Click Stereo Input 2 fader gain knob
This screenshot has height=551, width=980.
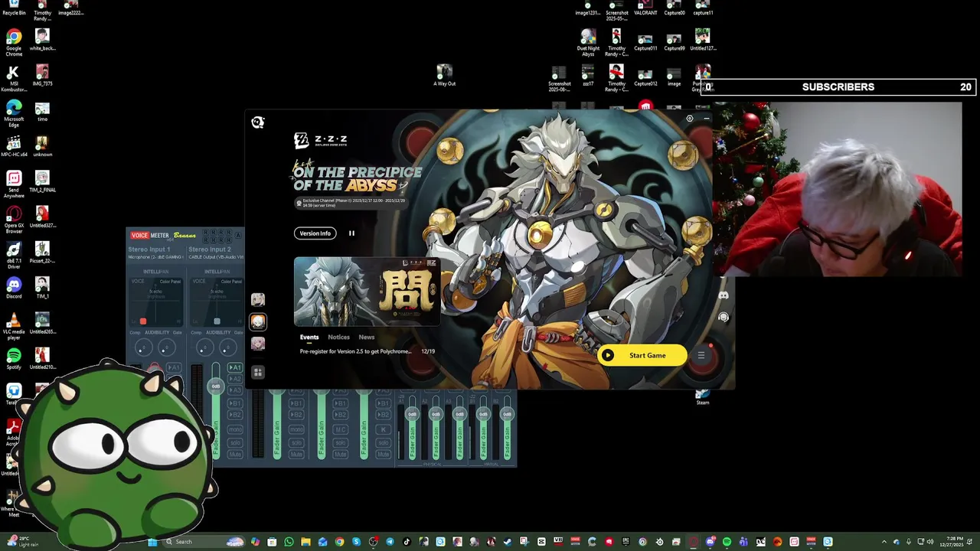click(216, 386)
